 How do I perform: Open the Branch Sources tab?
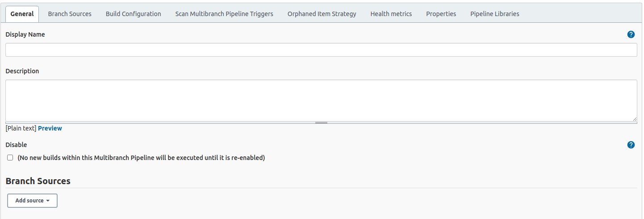[70, 14]
